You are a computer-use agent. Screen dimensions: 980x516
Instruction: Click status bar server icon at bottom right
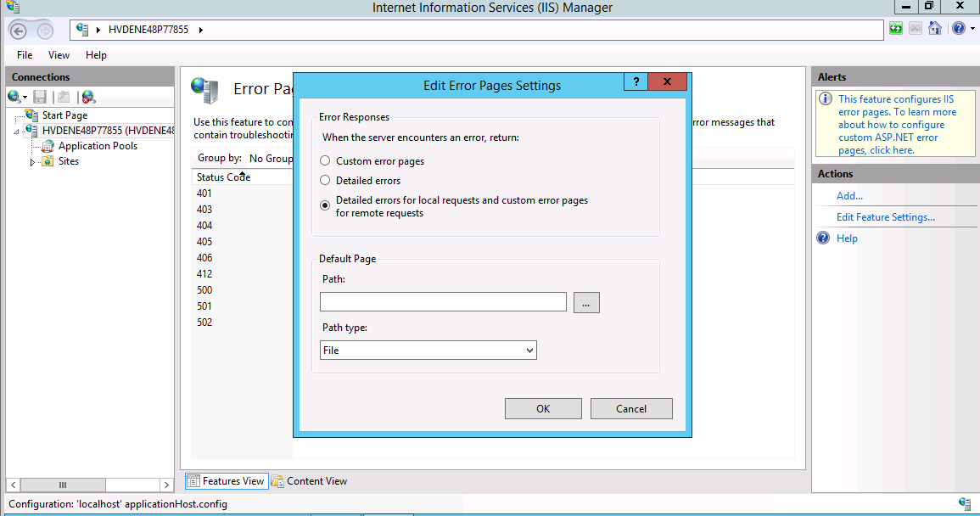coord(965,503)
